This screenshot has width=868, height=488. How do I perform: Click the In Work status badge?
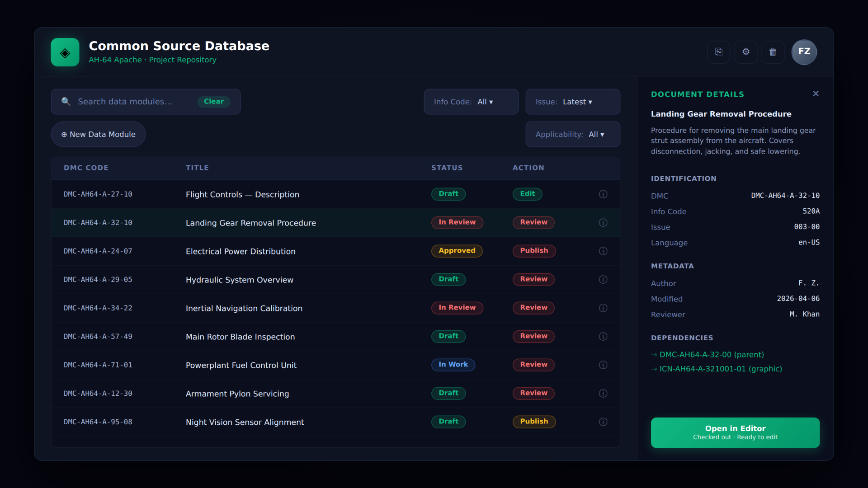(x=453, y=365)
